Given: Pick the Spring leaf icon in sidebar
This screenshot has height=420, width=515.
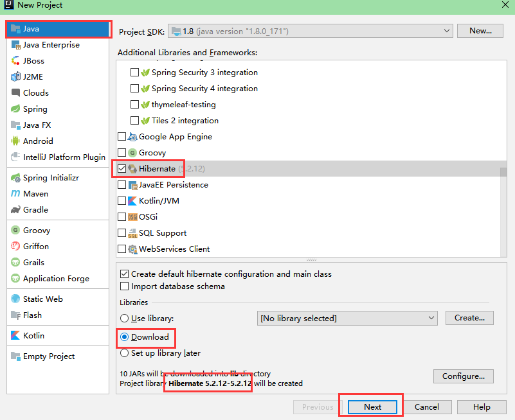Looking at the screenshot, I should point(15,109).
